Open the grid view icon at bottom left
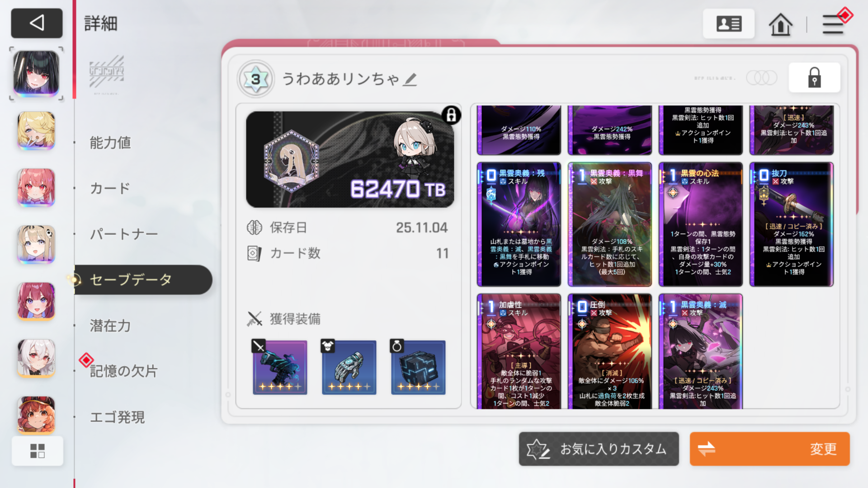Viewport: 868px width, 488px height. pyautogui.click(x=38, y=450)
